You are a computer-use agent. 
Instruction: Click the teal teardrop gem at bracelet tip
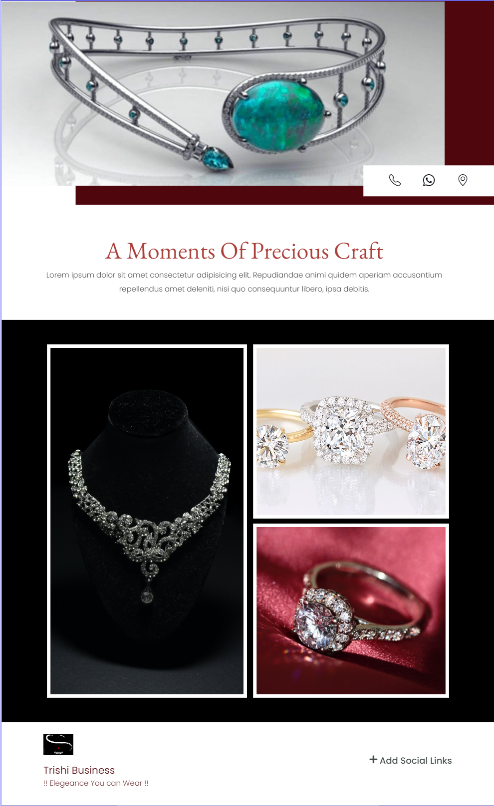click(x=216, y=158)
